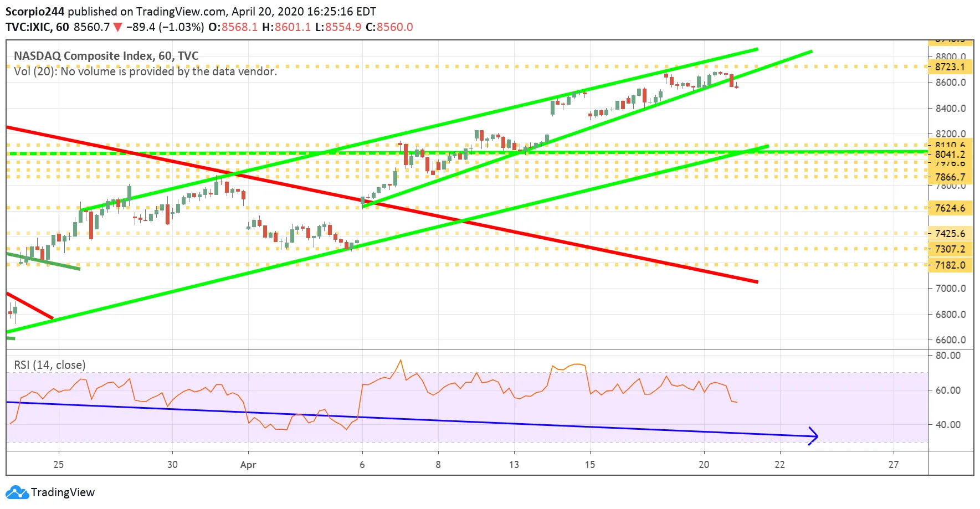Select the 7425.6 price level label
Viewport: 980px width, 509px height.
[950, 234]
